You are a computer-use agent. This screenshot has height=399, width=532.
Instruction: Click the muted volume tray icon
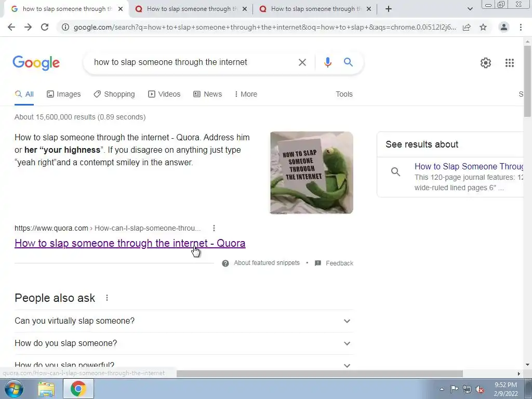click(480, 389)
